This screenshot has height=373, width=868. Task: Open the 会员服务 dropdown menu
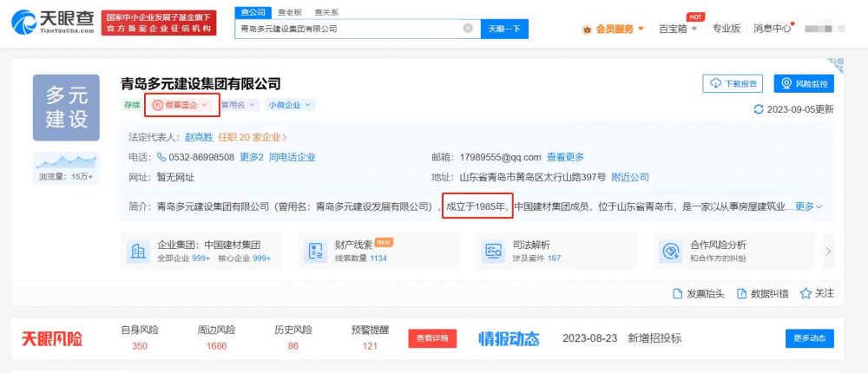click(614, 29)
